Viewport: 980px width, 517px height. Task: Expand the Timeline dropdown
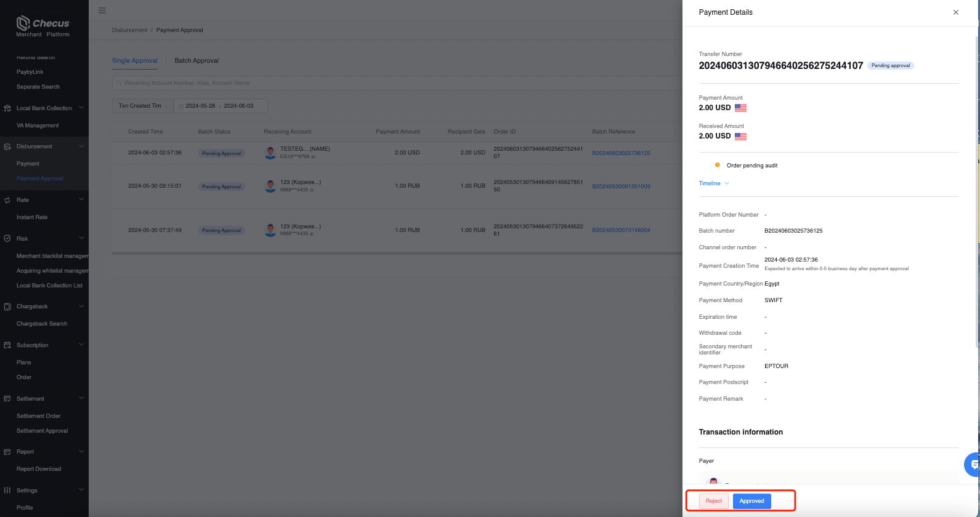point(714,183)
